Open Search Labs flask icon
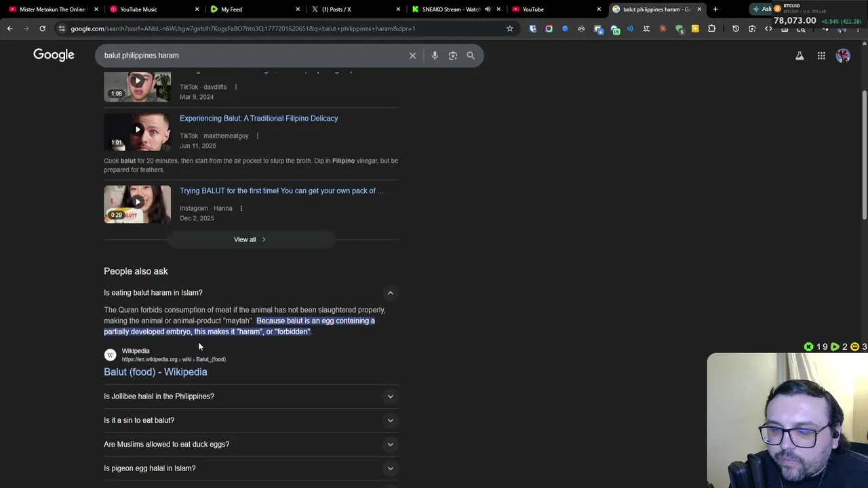This screenshot has height=488, width=868. [800, 56]
